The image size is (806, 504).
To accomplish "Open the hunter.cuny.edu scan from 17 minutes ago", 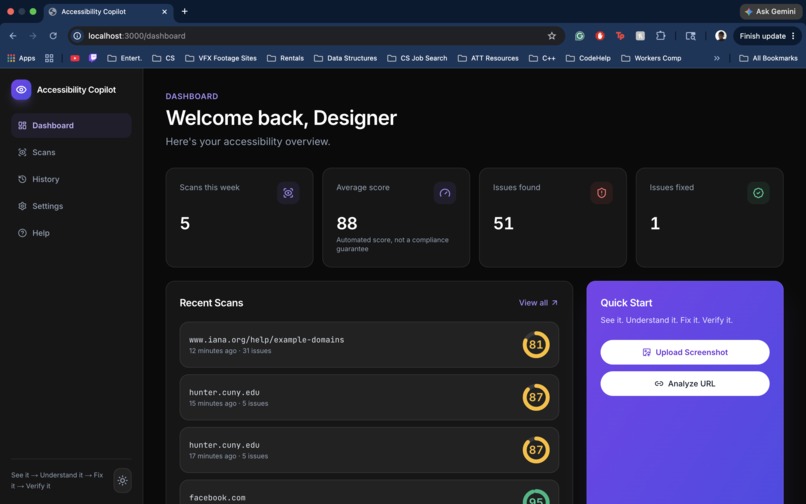I will (x=369, y=450).
